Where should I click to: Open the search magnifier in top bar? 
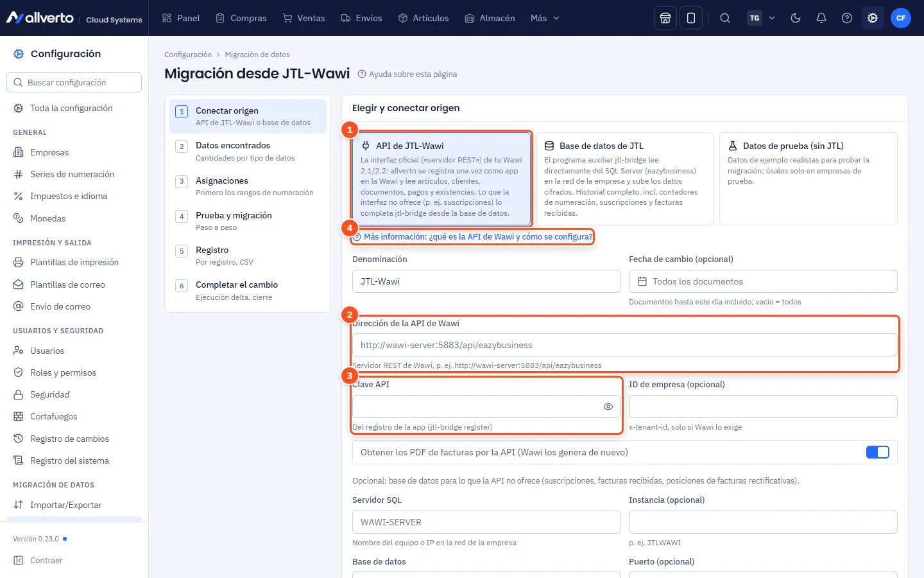[x=725, y=18]
